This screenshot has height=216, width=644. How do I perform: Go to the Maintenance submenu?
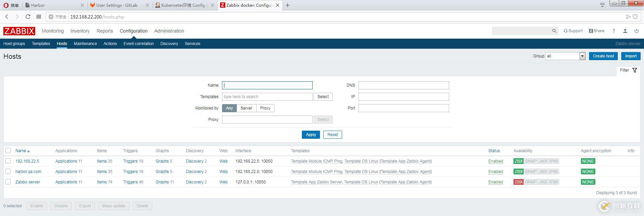tap(85, 44)
